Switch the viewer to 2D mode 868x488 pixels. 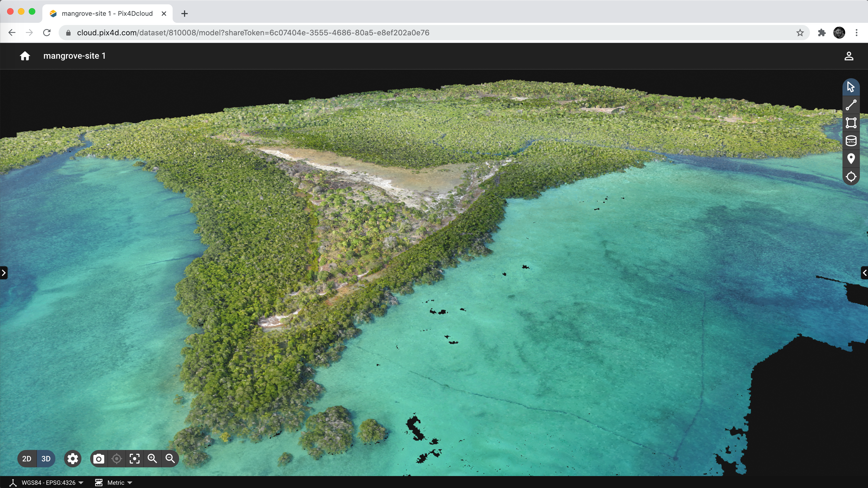[27, 459]
